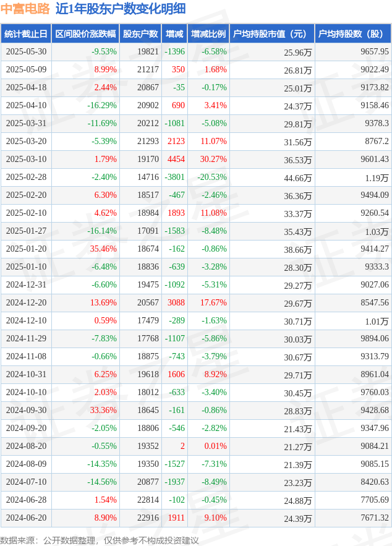Viewport: 392px width, 546px height.
Task: Click the 44.66万 market value cell
Action: click(298, 178)
